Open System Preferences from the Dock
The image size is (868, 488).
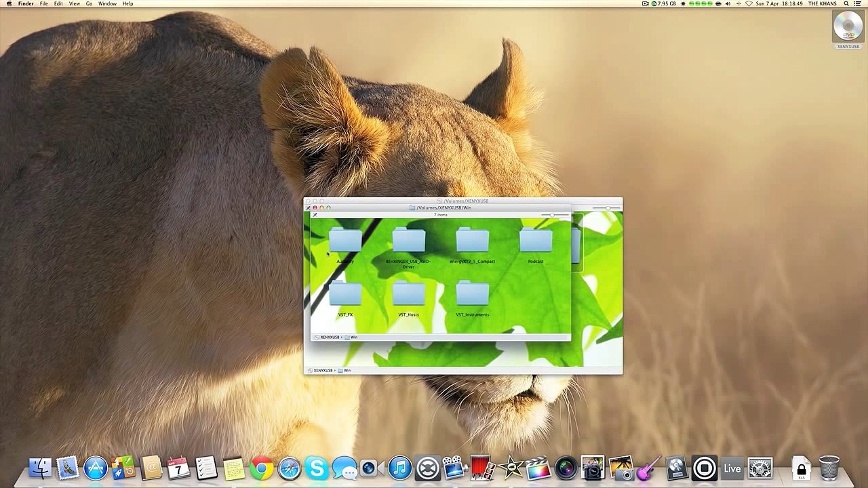pyautogui.click(x=760, y=468)
